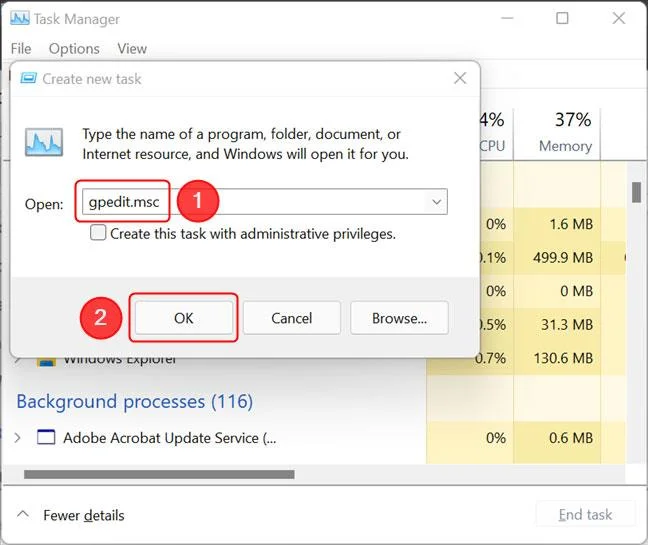Collapse view with Fewer details chevron
648x545 pixels.
(23, 515)
